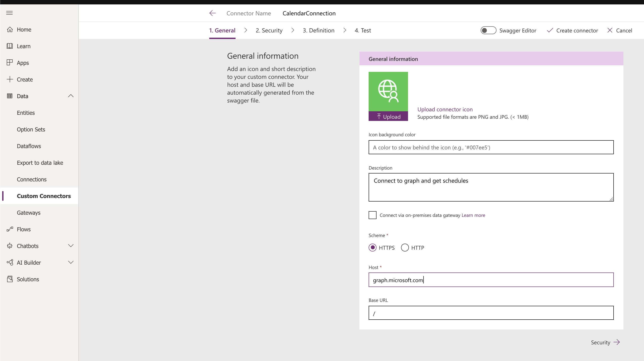Expand the Chatbots section chevron

tap(71, 246)
